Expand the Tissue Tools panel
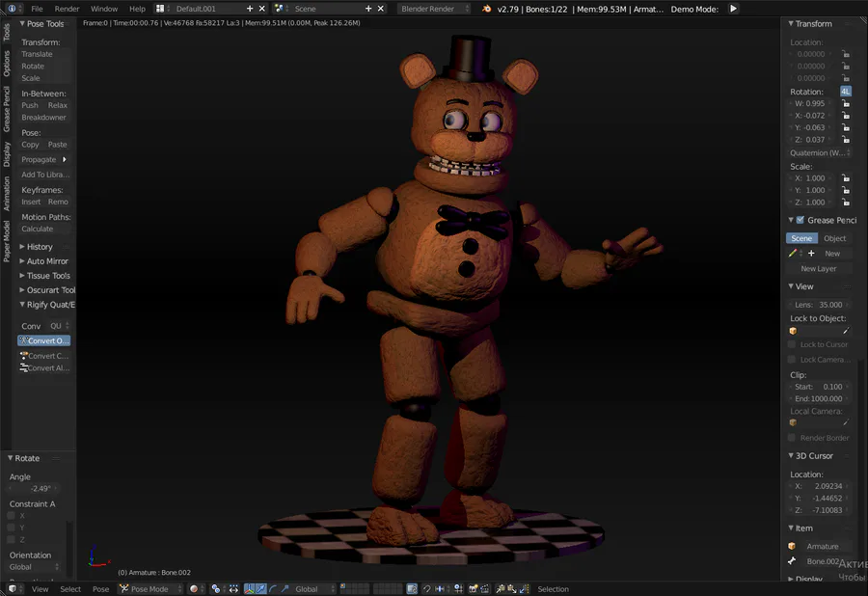The image size is (868, 596). tap(22, 275)
